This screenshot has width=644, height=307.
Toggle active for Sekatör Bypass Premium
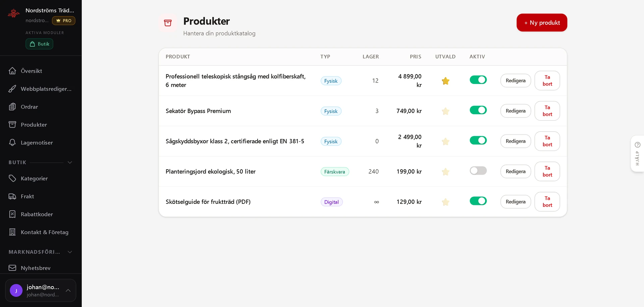point(478,110)
